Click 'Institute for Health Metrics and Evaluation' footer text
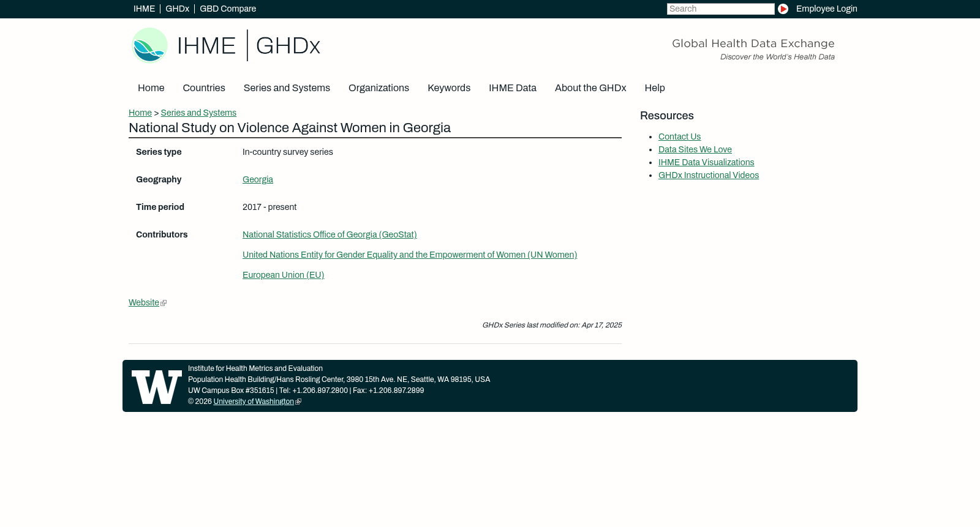980x527 pixels. 255,369
